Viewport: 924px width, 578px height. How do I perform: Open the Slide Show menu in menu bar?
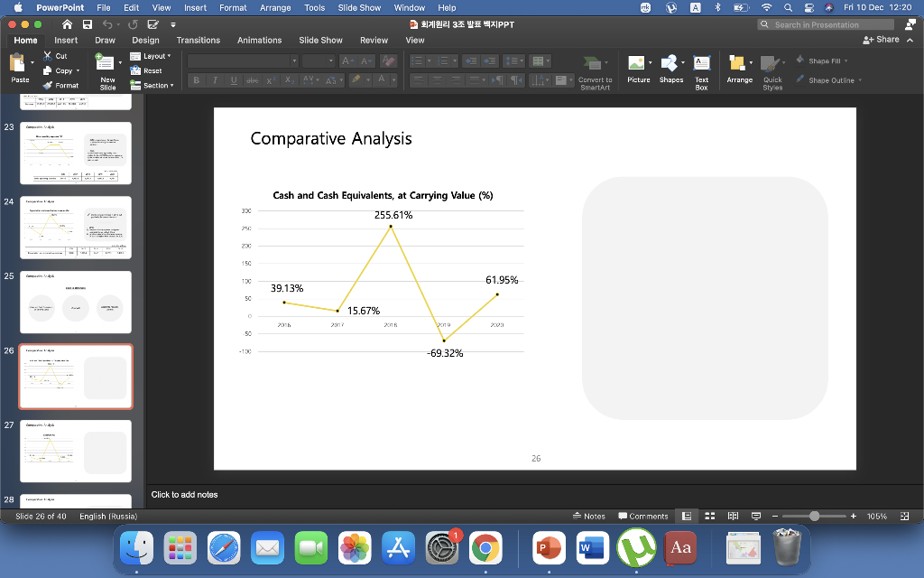[359, 6]
